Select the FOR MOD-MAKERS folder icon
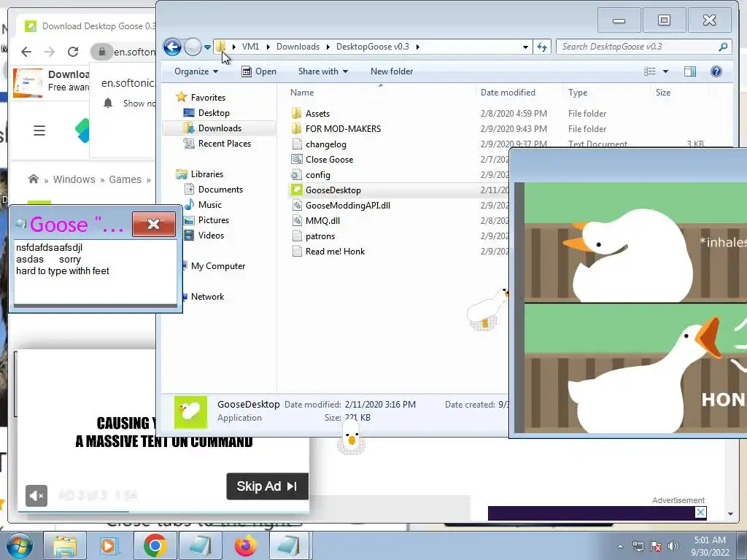 pos(296,128)
